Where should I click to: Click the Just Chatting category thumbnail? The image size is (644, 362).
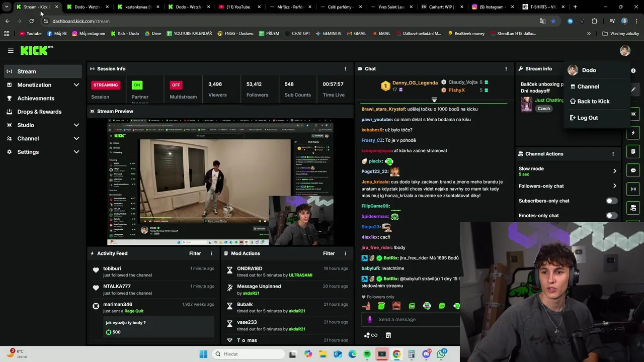tap(526, 104)
